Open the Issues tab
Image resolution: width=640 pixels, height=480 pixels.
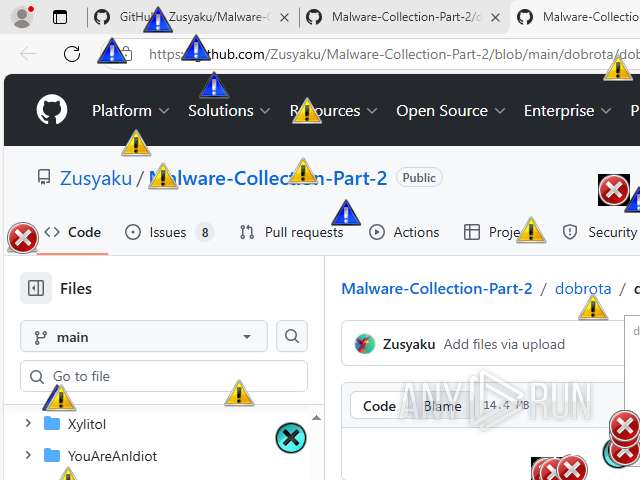[169, 232]
